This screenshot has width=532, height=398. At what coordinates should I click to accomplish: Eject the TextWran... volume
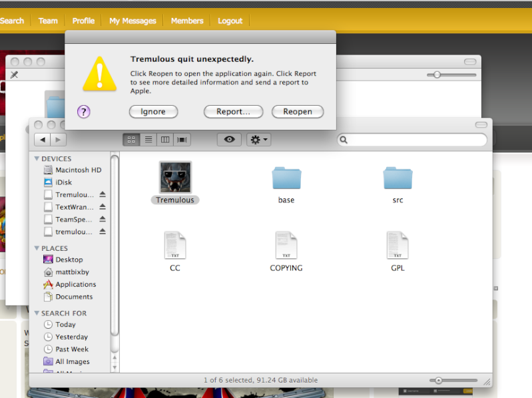(x=103, y=207)
